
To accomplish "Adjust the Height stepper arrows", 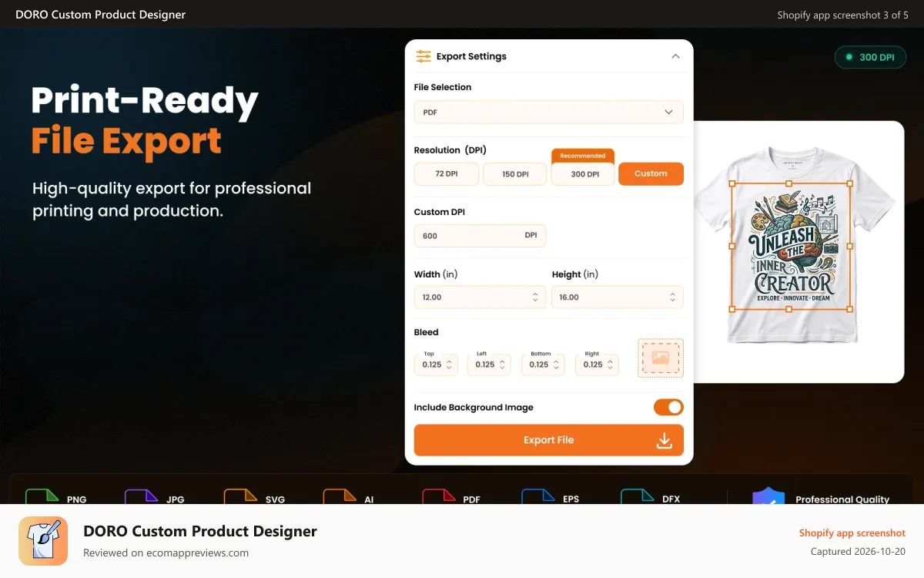I will point(672,297).
